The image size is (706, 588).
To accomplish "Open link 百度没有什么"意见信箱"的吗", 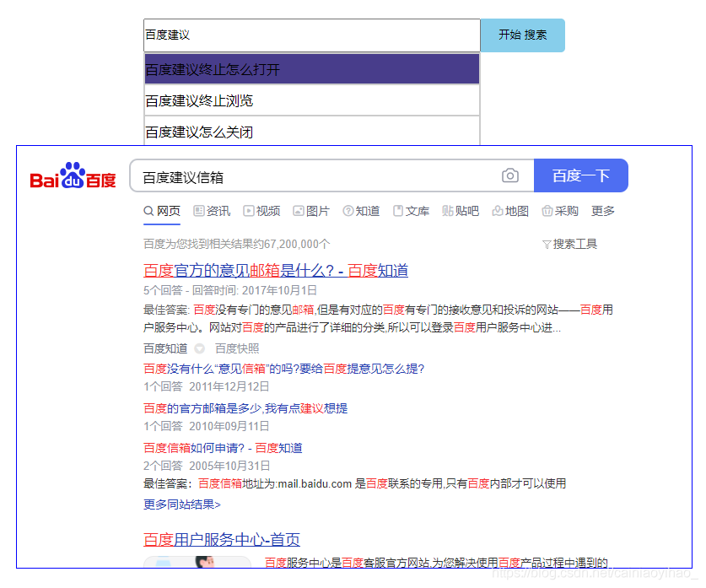I will click(x=283, y=370).
